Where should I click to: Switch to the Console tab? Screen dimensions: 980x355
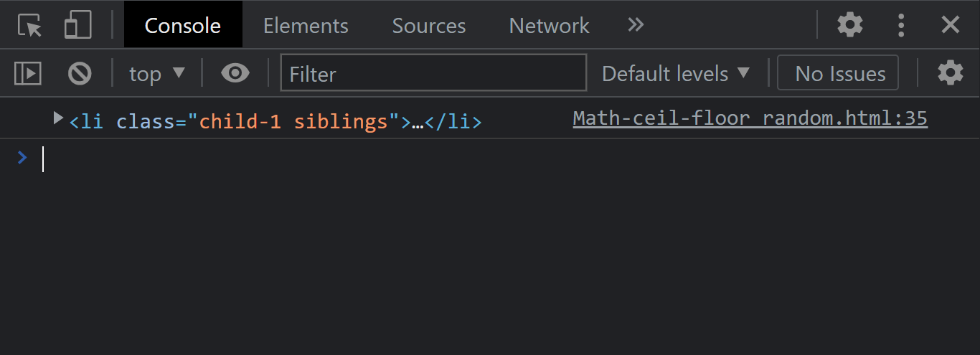[183, 26]
